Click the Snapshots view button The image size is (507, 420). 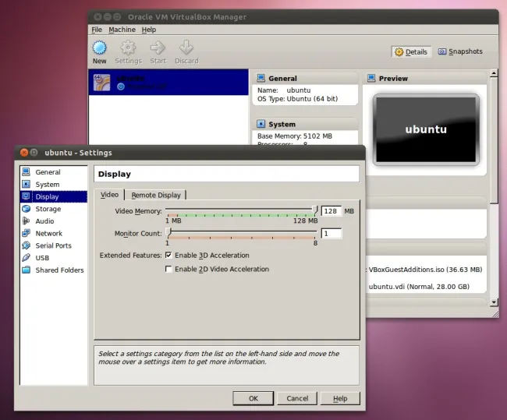460,51
